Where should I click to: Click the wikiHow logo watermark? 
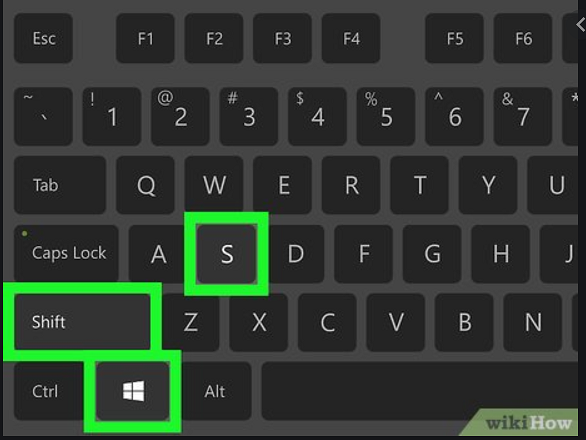tap(528, 423)
